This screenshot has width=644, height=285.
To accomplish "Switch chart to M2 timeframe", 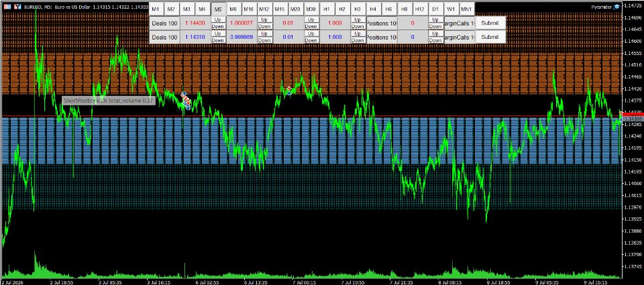I will pyautogui.click(x=171, y=9).
